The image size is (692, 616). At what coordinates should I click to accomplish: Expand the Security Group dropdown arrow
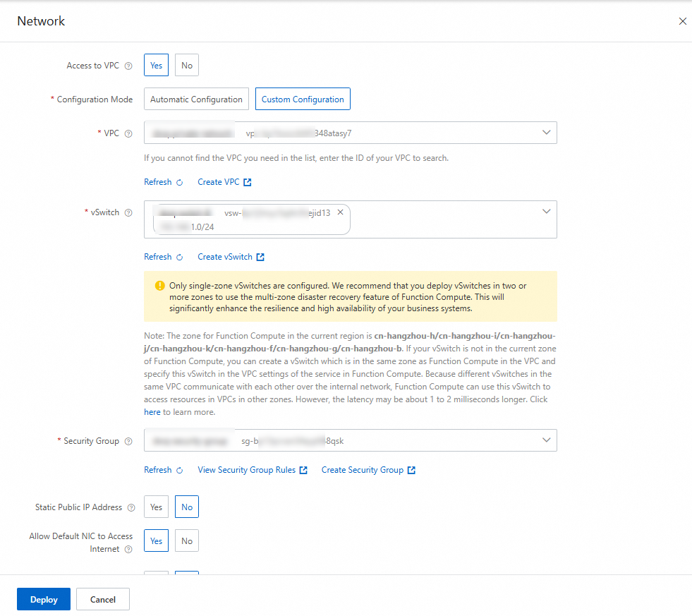coord(547,440)
